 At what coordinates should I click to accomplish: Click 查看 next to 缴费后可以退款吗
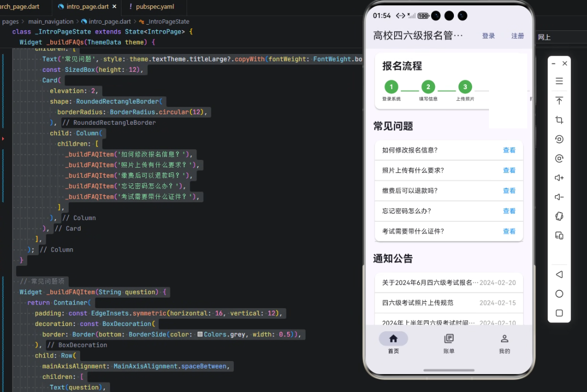509,191
